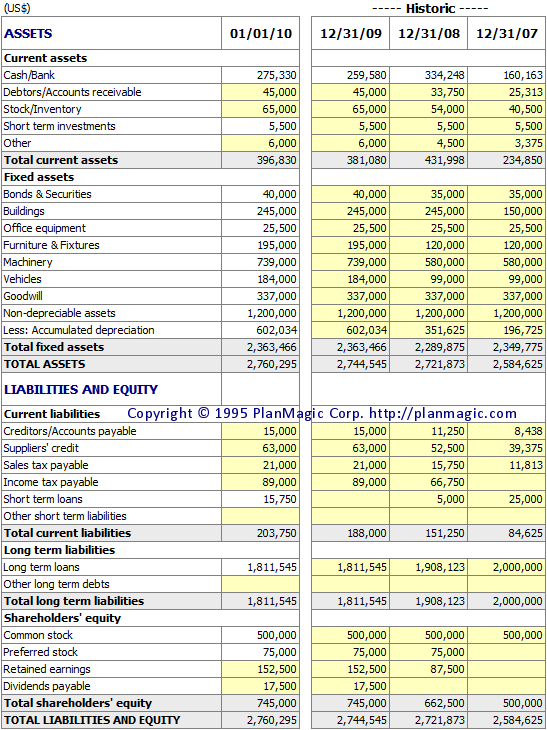Click the Short term investments row label
547x730 pixels.
[60, 126]
